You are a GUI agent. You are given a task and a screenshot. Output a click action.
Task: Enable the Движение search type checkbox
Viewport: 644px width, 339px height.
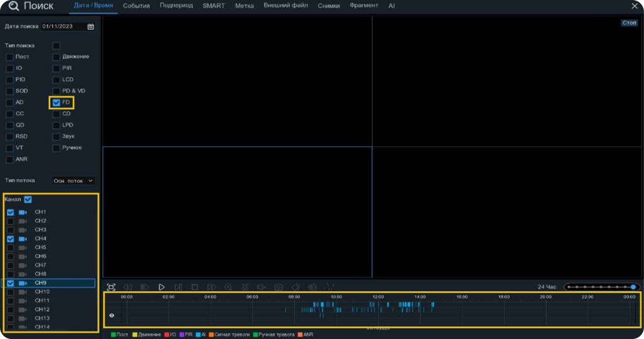click(56, 57)
